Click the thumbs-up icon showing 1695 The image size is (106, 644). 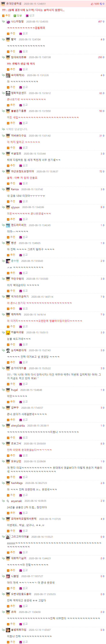tap(92, 4)
